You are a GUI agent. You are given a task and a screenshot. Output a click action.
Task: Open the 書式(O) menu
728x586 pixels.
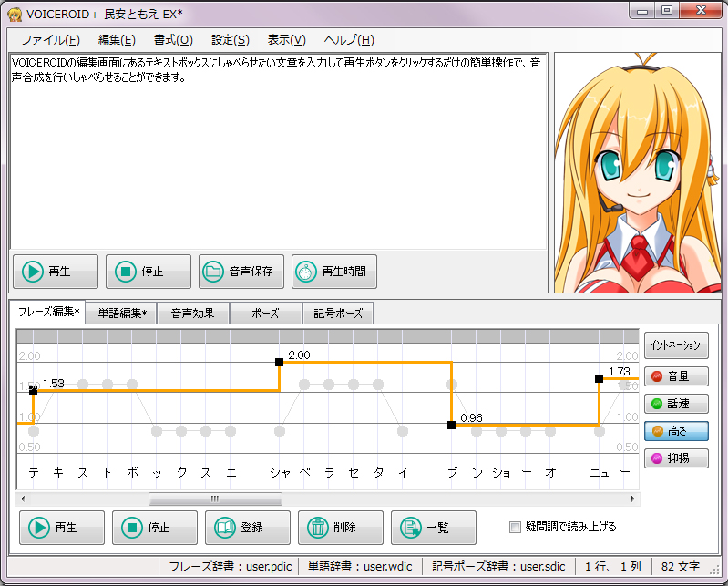click(x=173, y=40)
